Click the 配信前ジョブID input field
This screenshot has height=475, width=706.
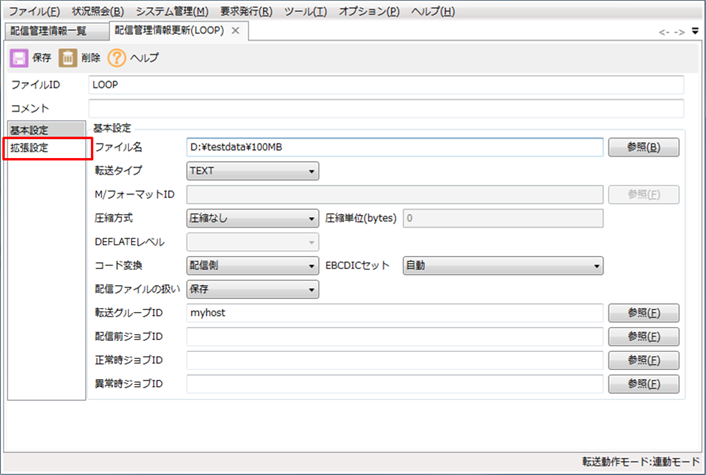(395, 336)
